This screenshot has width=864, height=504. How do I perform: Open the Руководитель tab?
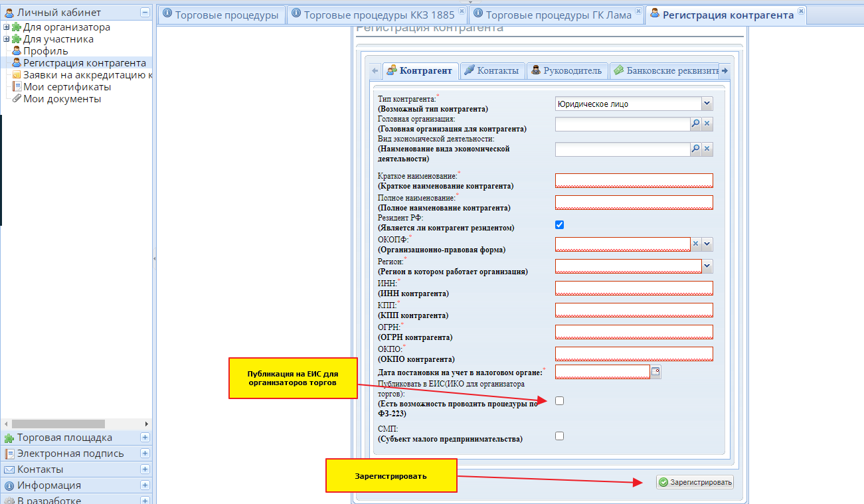click(566, 70)
